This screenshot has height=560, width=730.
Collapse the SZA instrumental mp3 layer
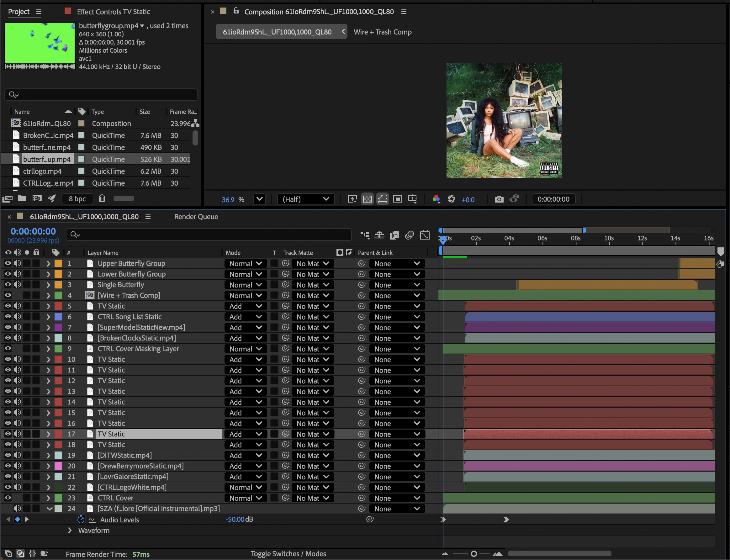tap(49, 509)
